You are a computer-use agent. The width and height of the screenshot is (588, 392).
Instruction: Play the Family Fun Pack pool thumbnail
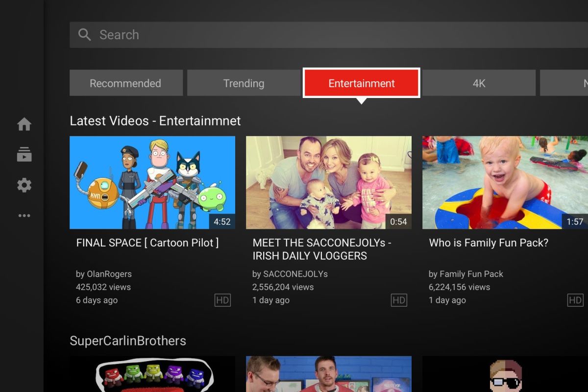[505, 182]
